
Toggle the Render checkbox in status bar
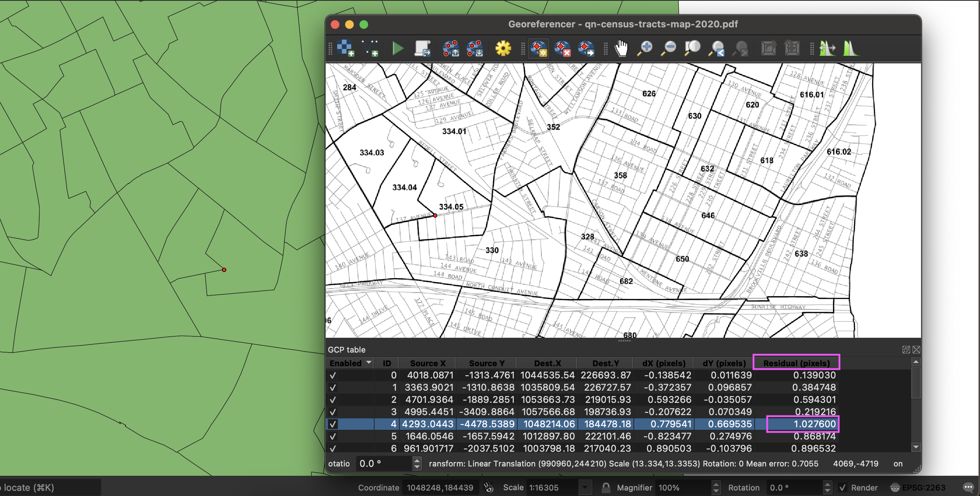click(x=842, y=488)
